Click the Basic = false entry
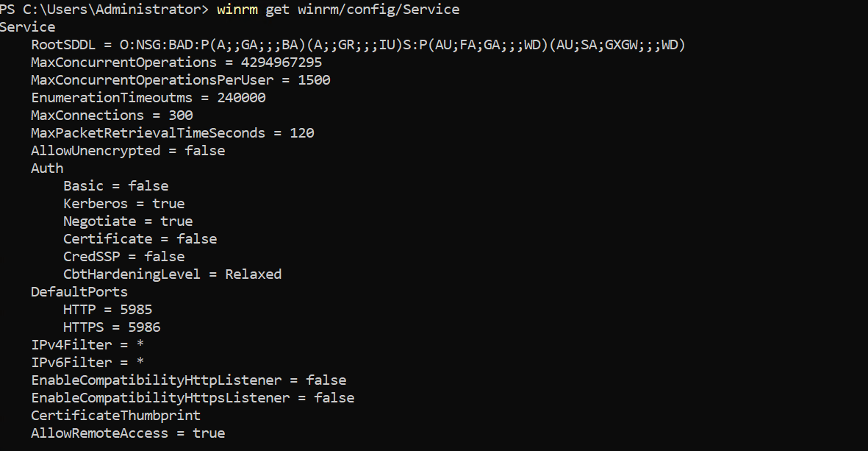Screen dimensions: 868x451 115,186
